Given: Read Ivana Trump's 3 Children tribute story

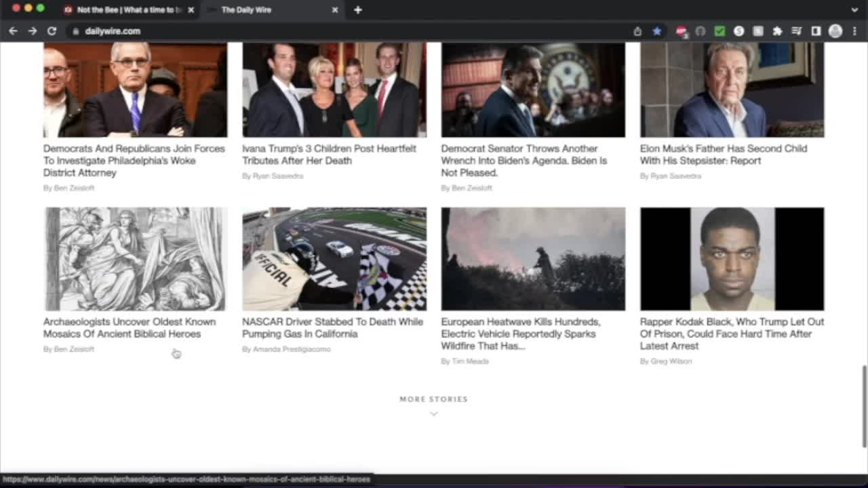Looking at the screenshot, I should click(x=329, y=155).
